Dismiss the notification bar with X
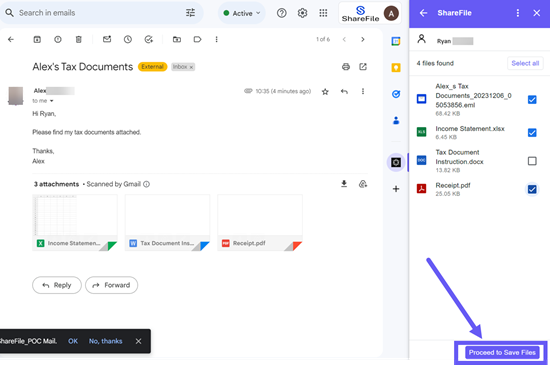 point(139,341)
